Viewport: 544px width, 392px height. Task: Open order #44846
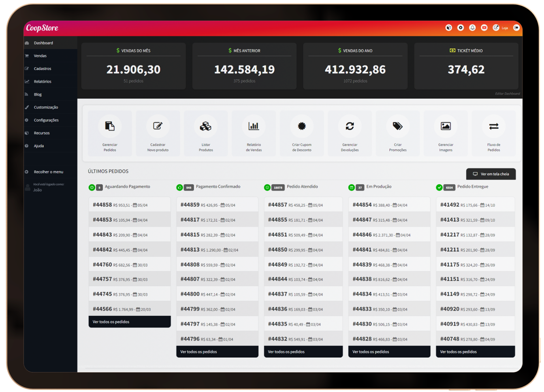(389, 235)
